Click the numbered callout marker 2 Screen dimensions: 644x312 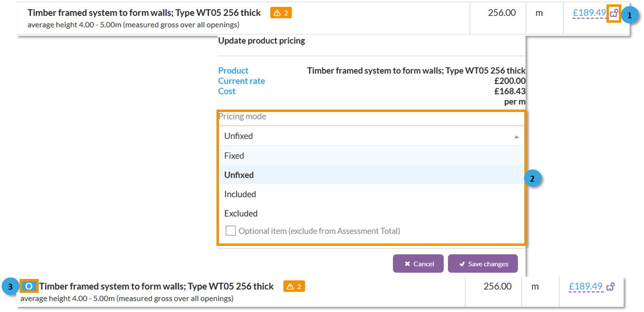532,179
